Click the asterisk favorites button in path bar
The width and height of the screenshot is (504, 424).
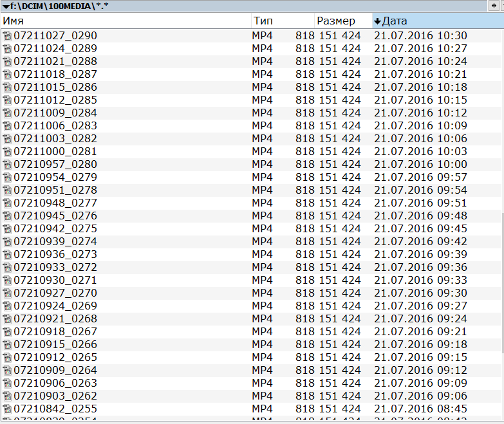494,6
